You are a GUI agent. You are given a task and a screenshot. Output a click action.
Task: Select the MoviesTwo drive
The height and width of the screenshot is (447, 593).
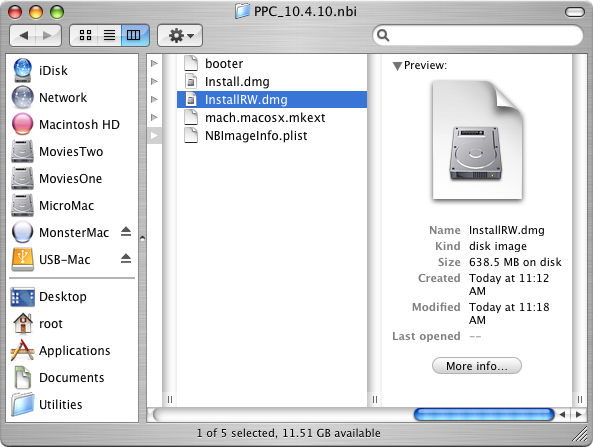72,152
